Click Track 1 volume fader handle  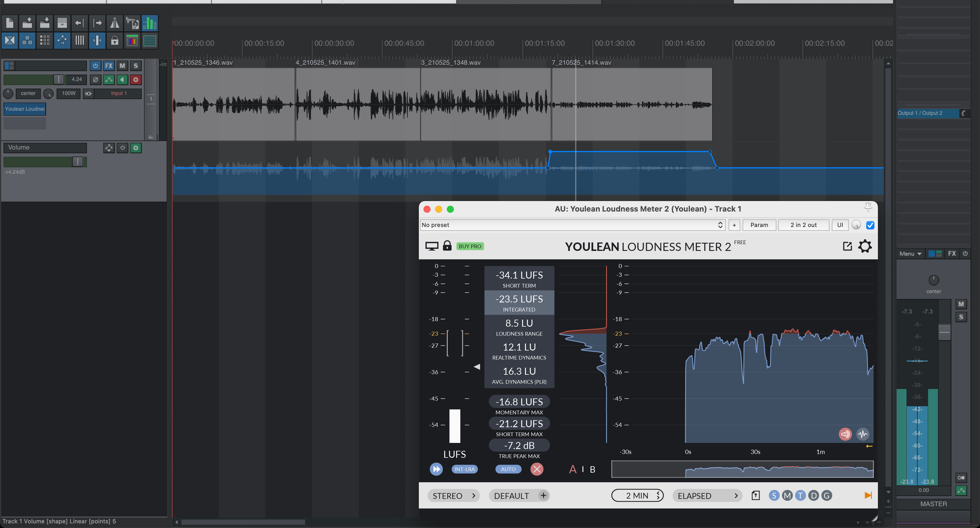[59, 80]
